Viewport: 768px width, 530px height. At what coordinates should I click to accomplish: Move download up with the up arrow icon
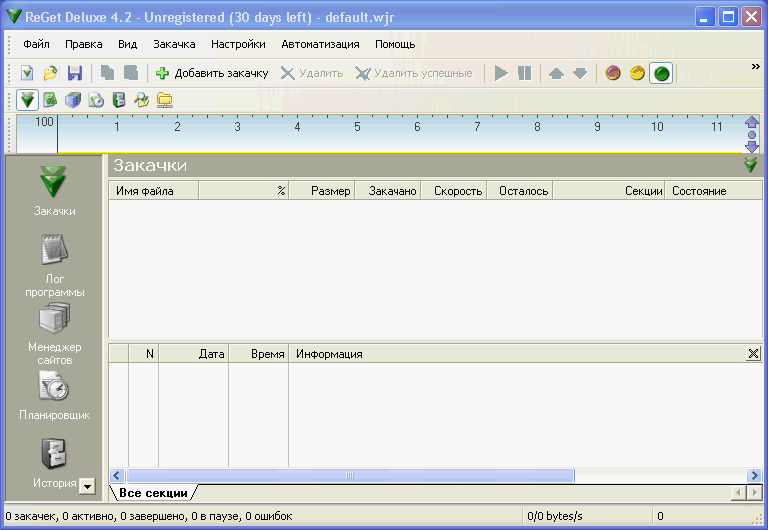556,73
